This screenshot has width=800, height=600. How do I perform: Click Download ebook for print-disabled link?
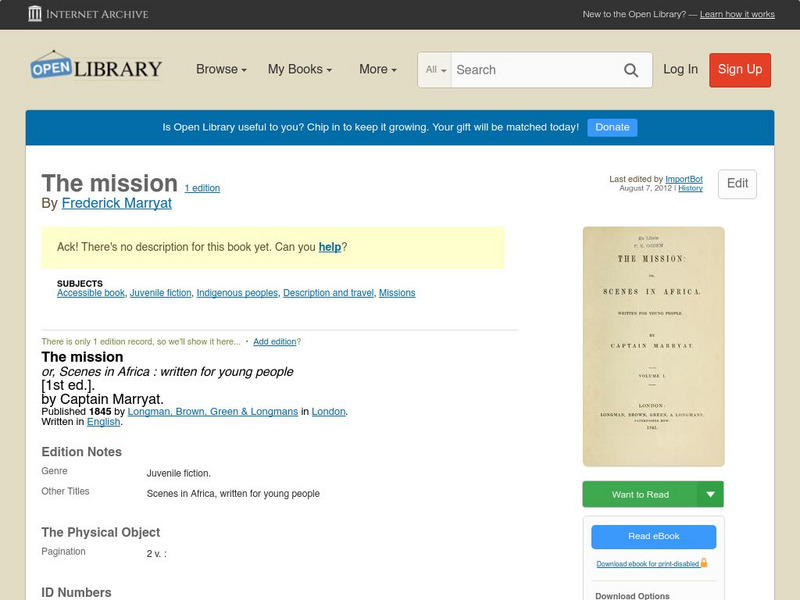click(648, 564)
